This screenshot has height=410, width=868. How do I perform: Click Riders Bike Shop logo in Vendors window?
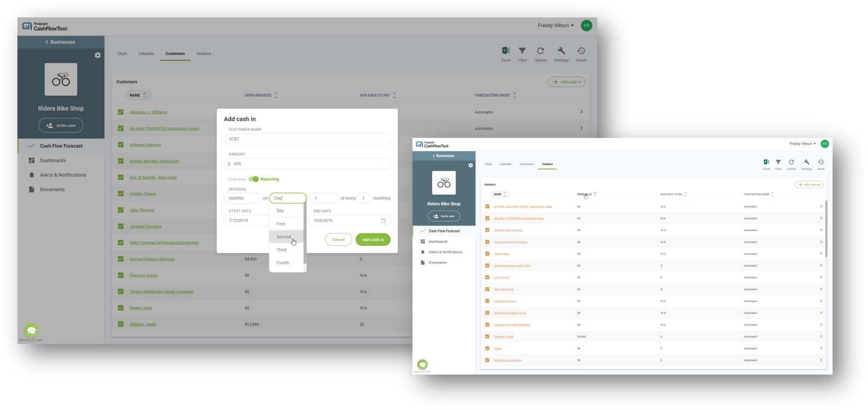(x=444, y=183)
